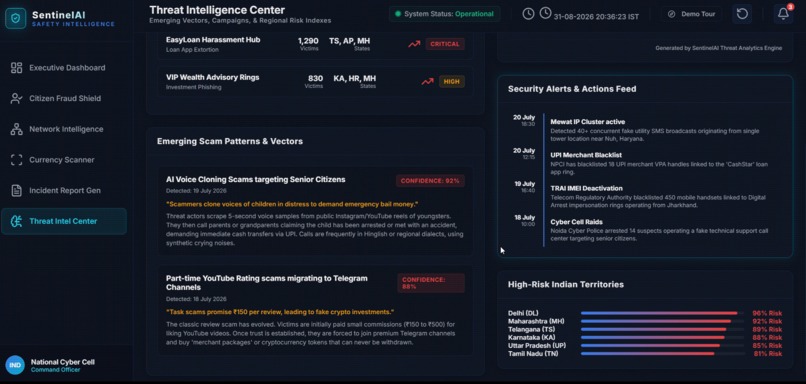Select Threat Intel Center in sidebar
Screen dimensions: 806x384
click(x=64, y=221)
